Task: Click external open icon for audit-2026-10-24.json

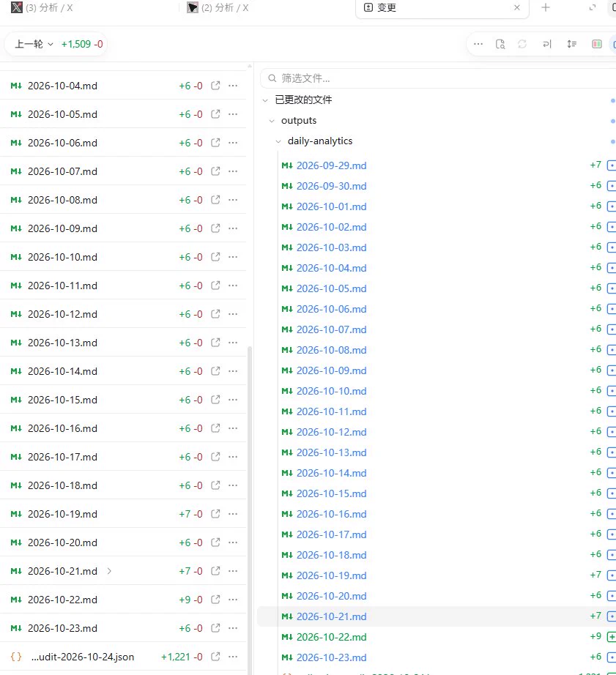Action: click(215, 657)
